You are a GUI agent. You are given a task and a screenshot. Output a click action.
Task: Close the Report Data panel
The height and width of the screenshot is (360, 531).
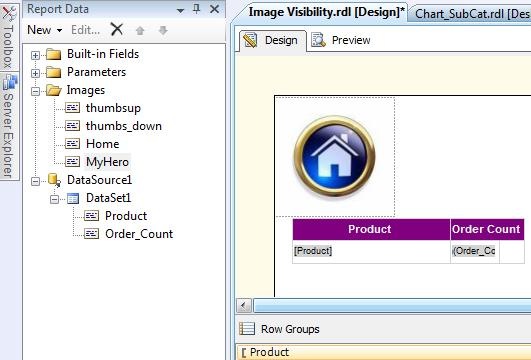click(x=214, y=9)
